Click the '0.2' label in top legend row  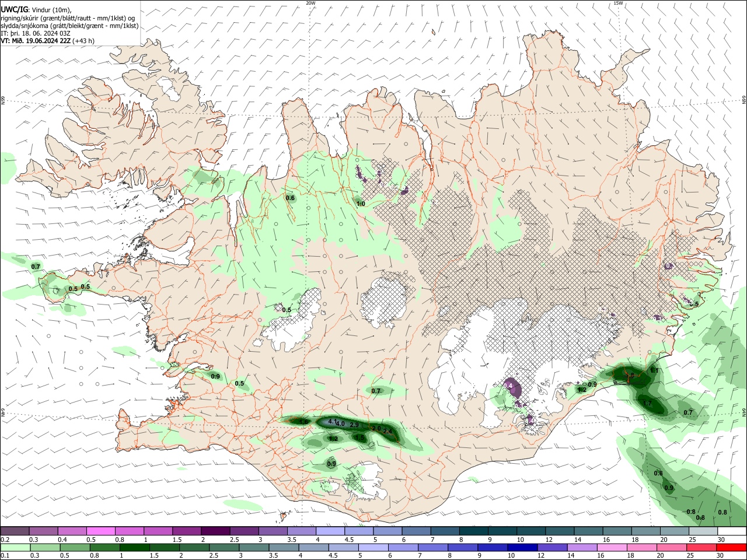(5, 540)
